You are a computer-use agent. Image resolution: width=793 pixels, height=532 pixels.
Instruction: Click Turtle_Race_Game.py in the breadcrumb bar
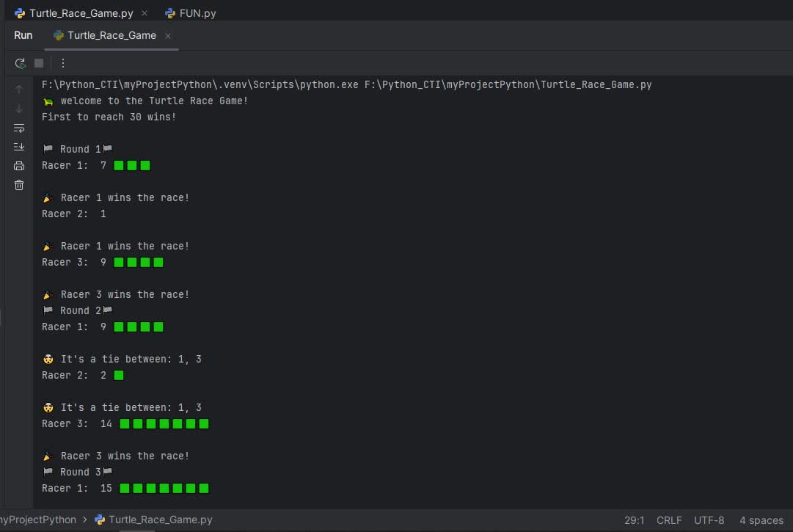point(154,520)
